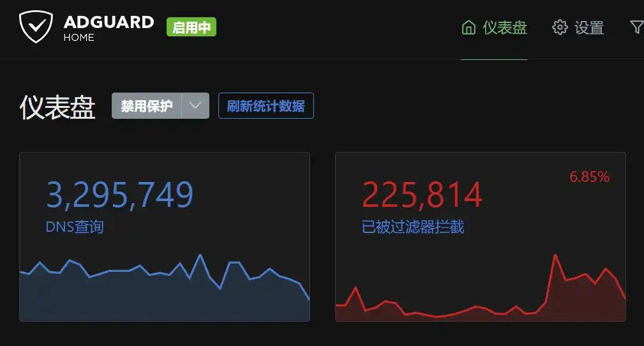
Task: Open the DNS查询 label link
Action: [x=75, y=227]
